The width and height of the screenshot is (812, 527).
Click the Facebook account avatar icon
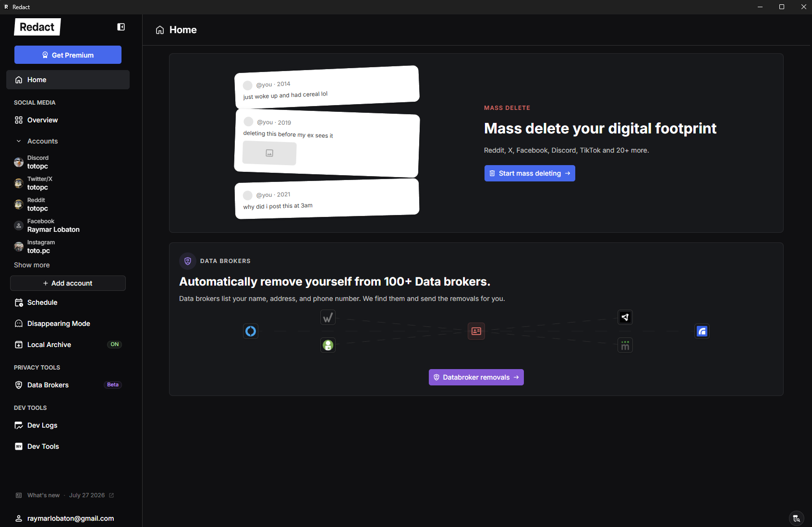pos(19,226)
